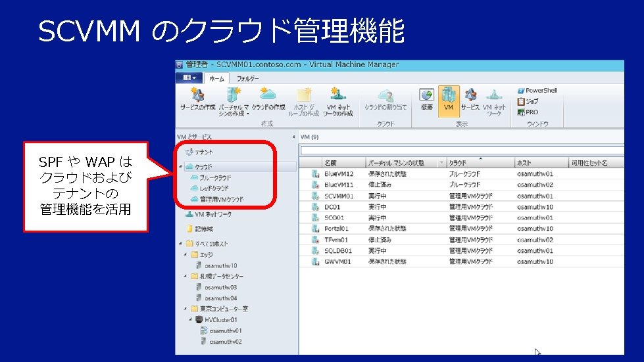Switch to the Folder (フォルダー) tab
This screenshot has width=644, height=362.
247,78
